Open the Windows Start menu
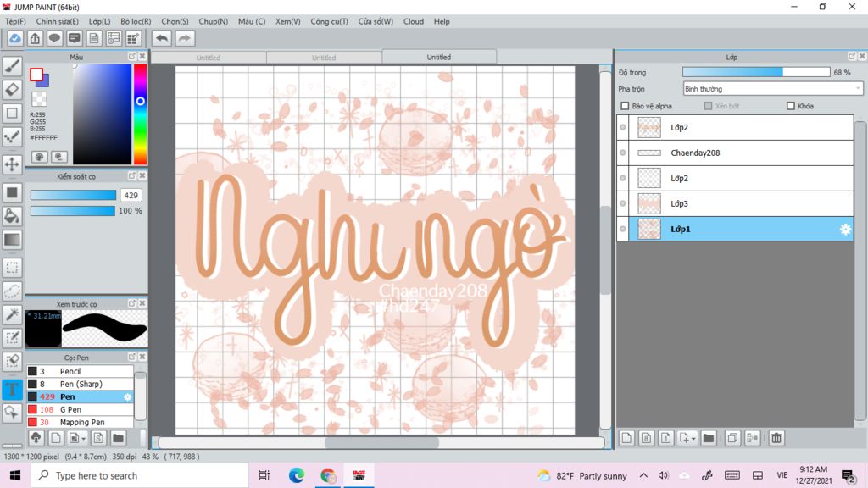 click(x=15, y=475)
